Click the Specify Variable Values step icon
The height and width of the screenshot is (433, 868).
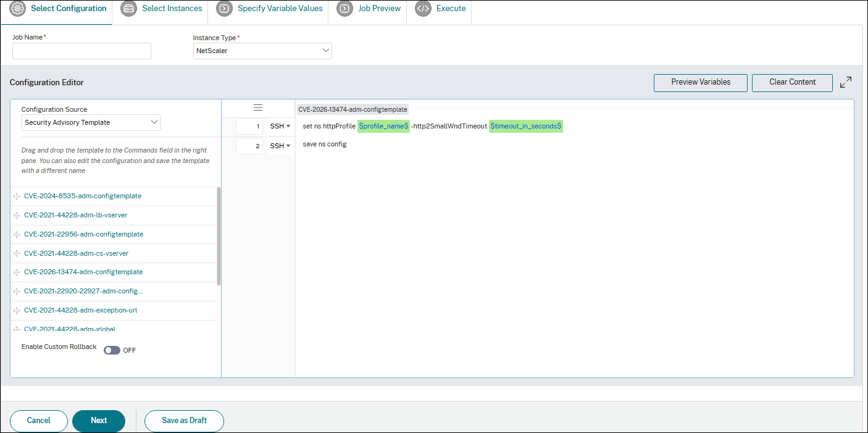coord(224,9)
